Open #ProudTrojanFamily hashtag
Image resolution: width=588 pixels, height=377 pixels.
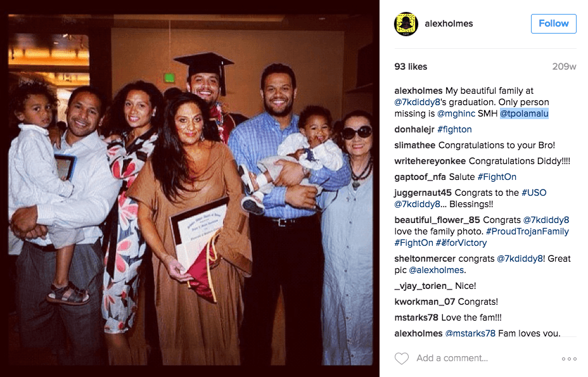[x=527, y=231]
